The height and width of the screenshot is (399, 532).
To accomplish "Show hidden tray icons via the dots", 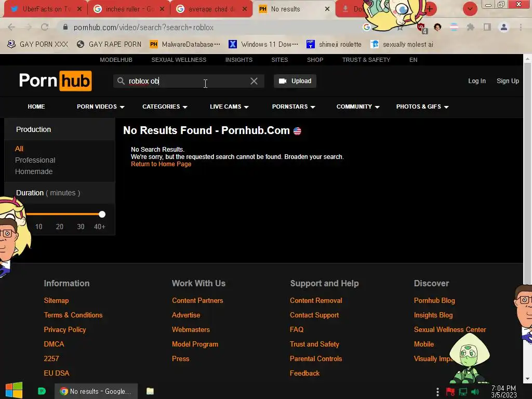I will point(437,392).
